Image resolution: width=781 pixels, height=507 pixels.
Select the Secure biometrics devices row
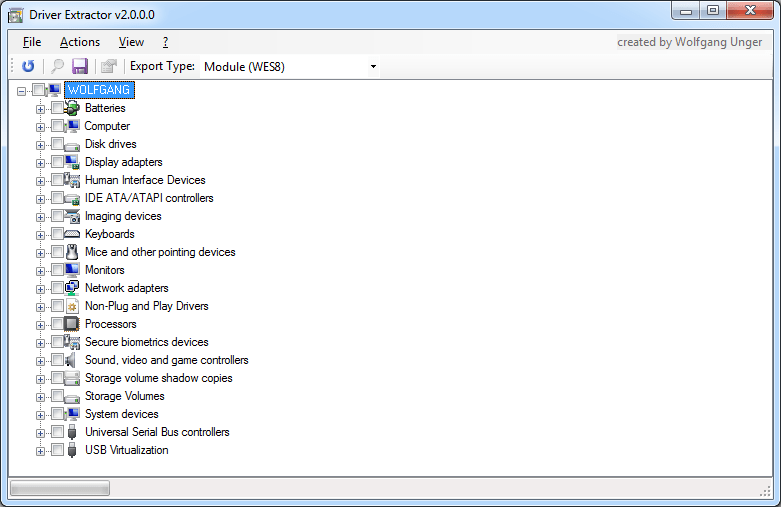146,342
